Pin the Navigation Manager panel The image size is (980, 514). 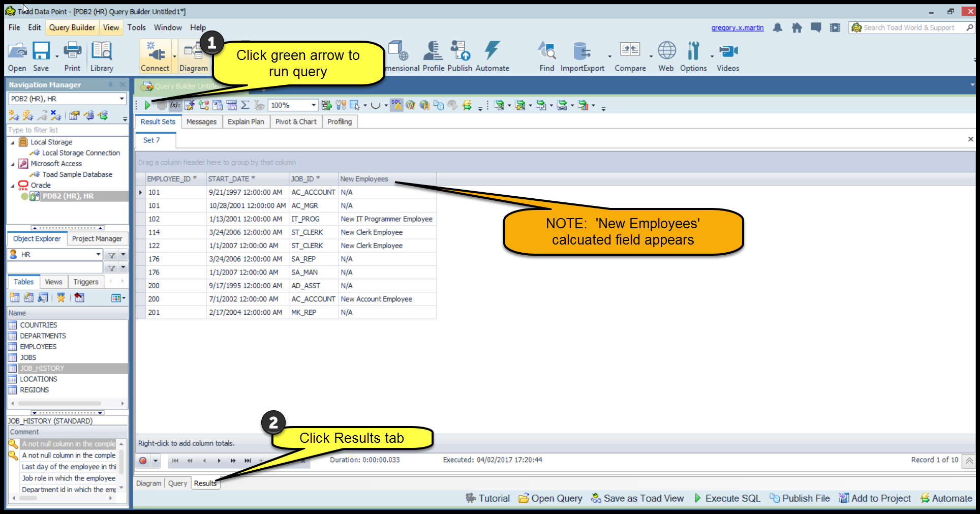(110, 84)
